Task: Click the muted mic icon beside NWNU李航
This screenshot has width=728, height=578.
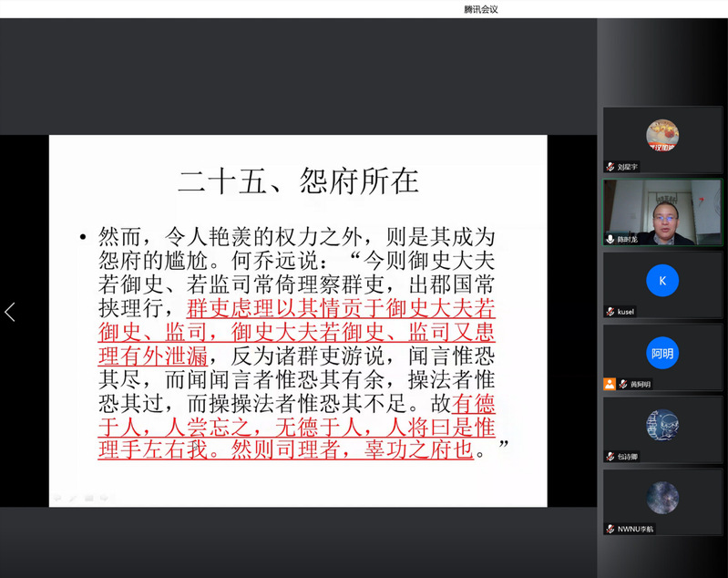Action: tap(610, 529)
